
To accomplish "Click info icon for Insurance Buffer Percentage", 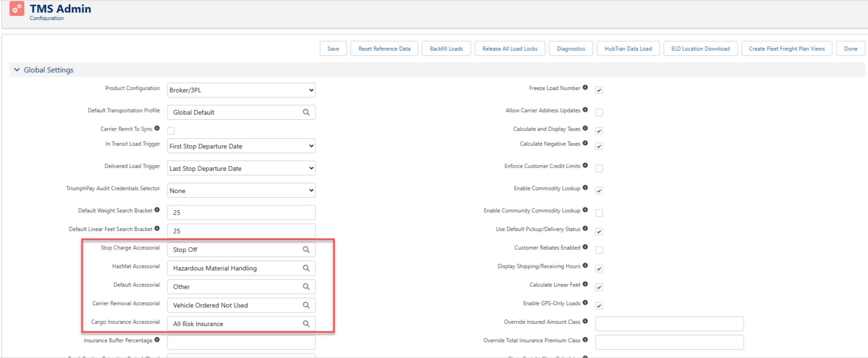I will [x=157, y=340].
